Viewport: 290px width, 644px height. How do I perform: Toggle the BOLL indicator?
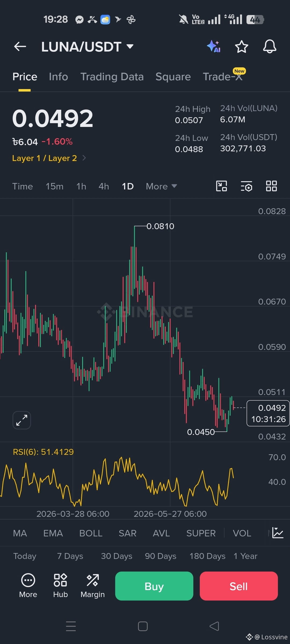[91, 533]
